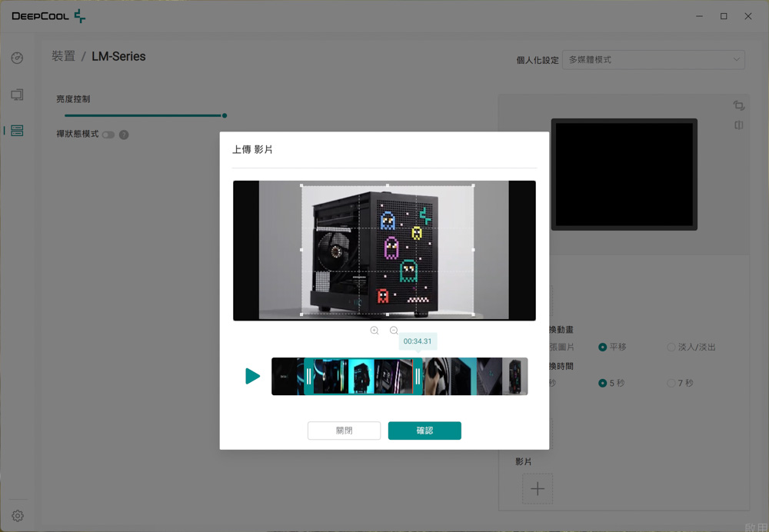Click the 上傳 影片 dialog title
This screenshot has width=769, height=532.
click(x=252, y=150)
